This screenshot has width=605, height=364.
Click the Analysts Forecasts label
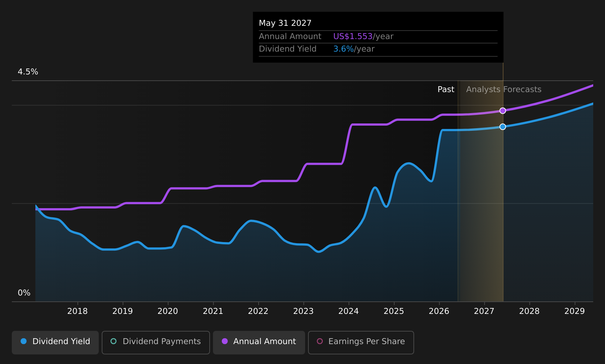tap(504, 90)
